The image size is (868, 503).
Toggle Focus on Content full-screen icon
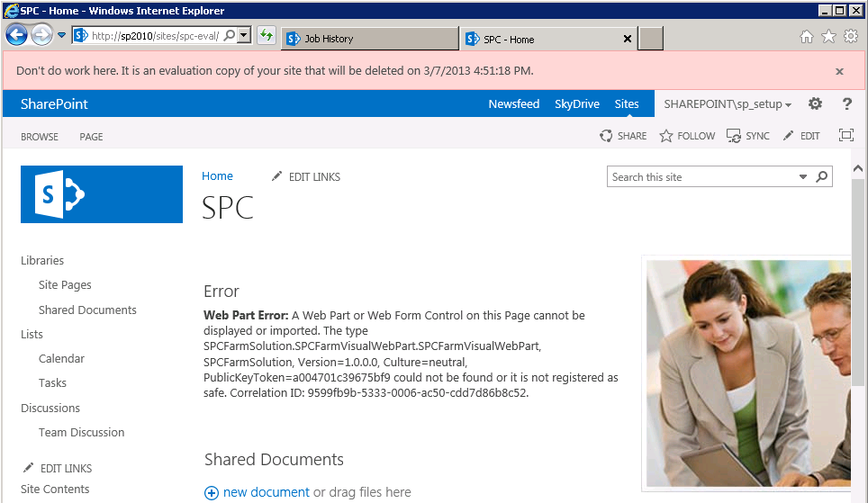846,135
